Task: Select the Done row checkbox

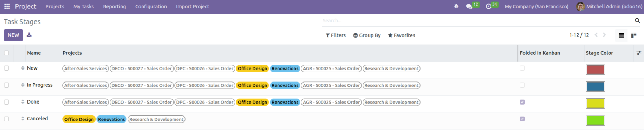Action: pyautogui.click(x=7, y=102)
